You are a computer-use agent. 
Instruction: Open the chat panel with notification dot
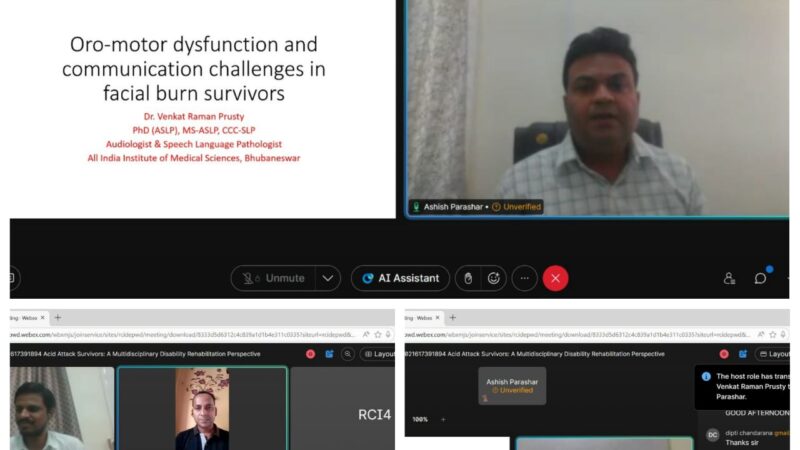point(761,278)
